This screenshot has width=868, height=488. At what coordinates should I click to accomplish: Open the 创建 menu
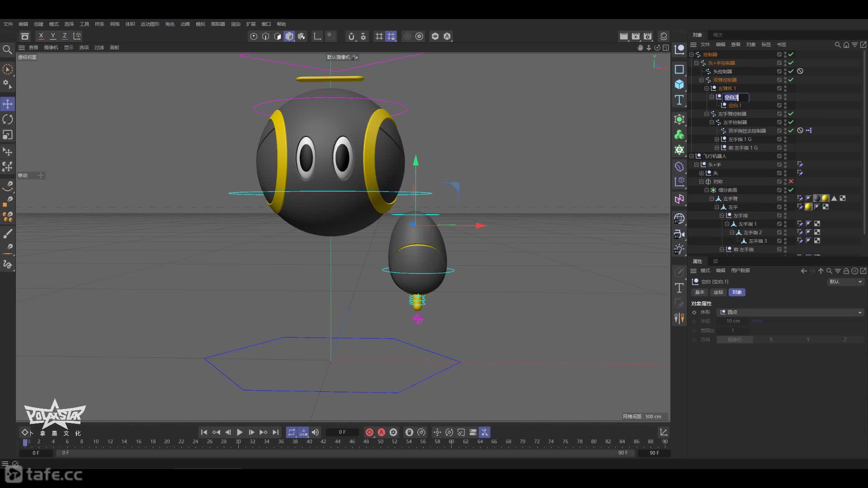38,24
